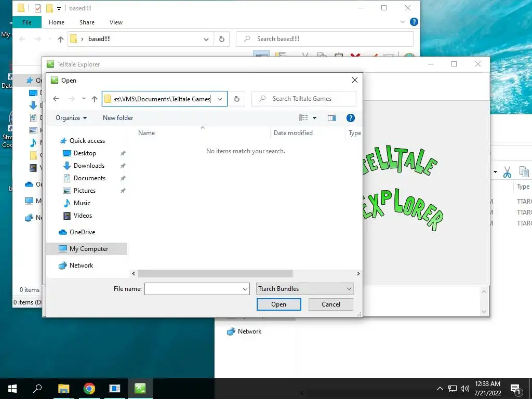Select My Computer in the dialog sidebar
The height and width of the screenshot is (399, 532).
pos(88,249)
